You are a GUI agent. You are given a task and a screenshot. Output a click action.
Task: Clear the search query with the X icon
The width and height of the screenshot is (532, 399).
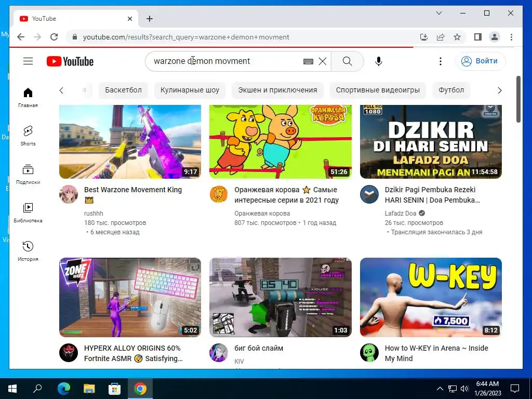[323, 61]
